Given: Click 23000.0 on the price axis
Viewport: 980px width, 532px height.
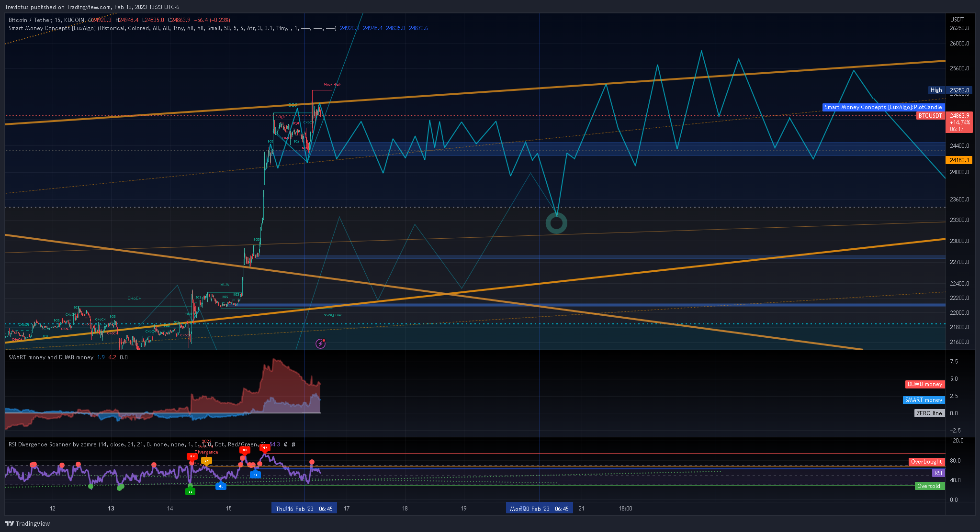Looking at the screenshot, I should (x=959, y=241).
